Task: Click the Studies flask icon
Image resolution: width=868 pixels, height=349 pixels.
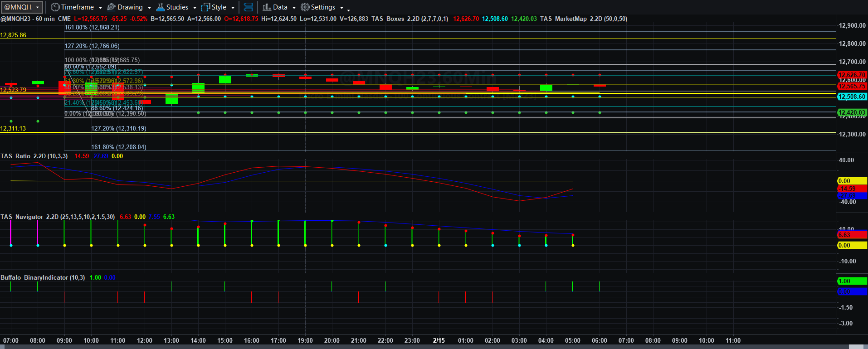Action: 160,7
